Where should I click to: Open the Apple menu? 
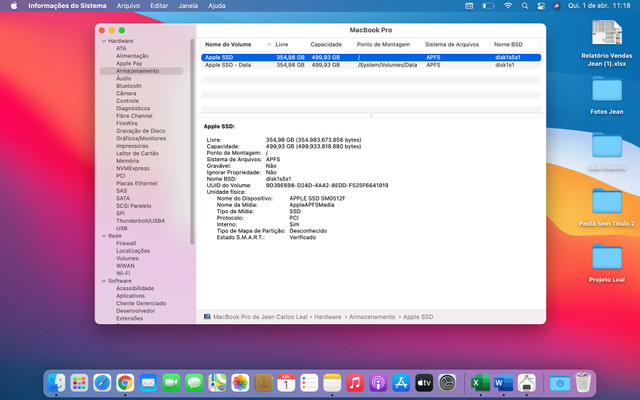click(14, 6)
